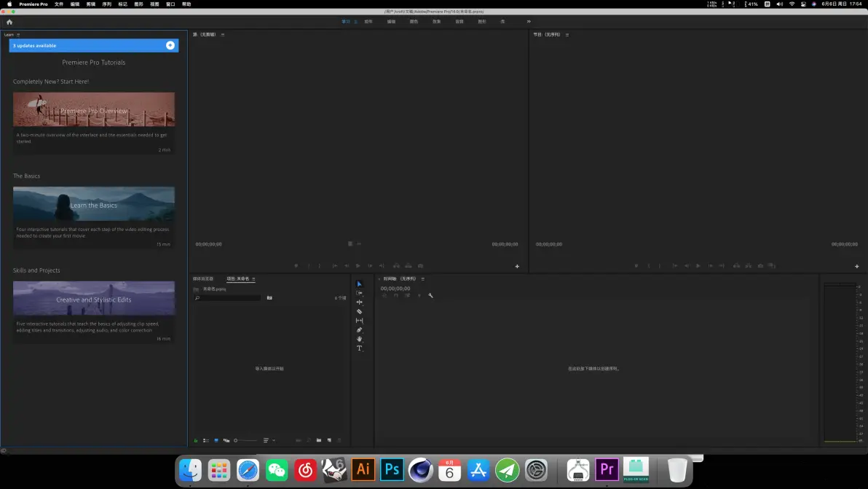Select the Slip tool
Image resolution: width=868 pixels, height=489 pixels.
[x=359, y=321]
